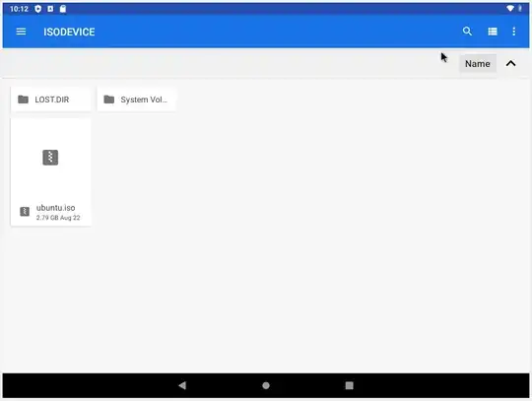This screenshot has height=401, width=532.
Task: Open the search magnifier icon
Action: (x=467, y=32)
